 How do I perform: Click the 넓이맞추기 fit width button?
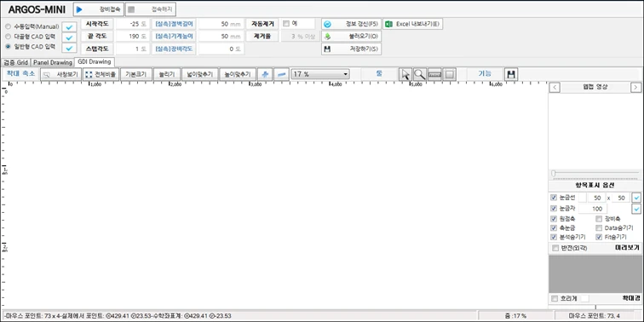[x=199, y=74]
